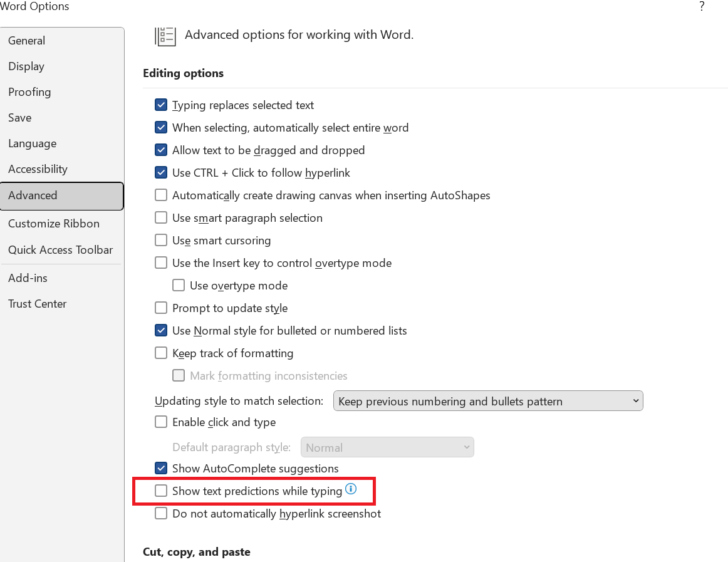Switch to Customize Ribbon settings
Viewport: 728px width, 562px height.
point(54,224)
